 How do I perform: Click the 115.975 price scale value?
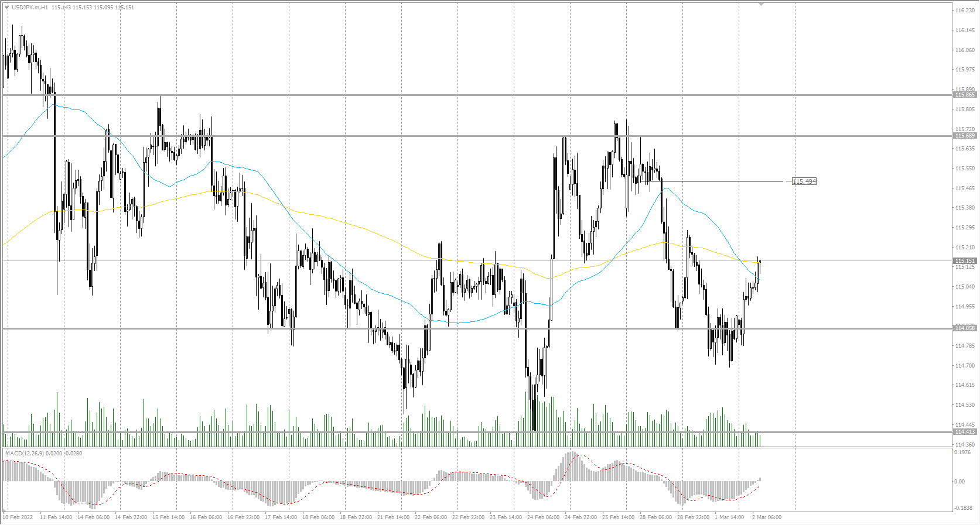pyautogui.click(x=965, y=70)
